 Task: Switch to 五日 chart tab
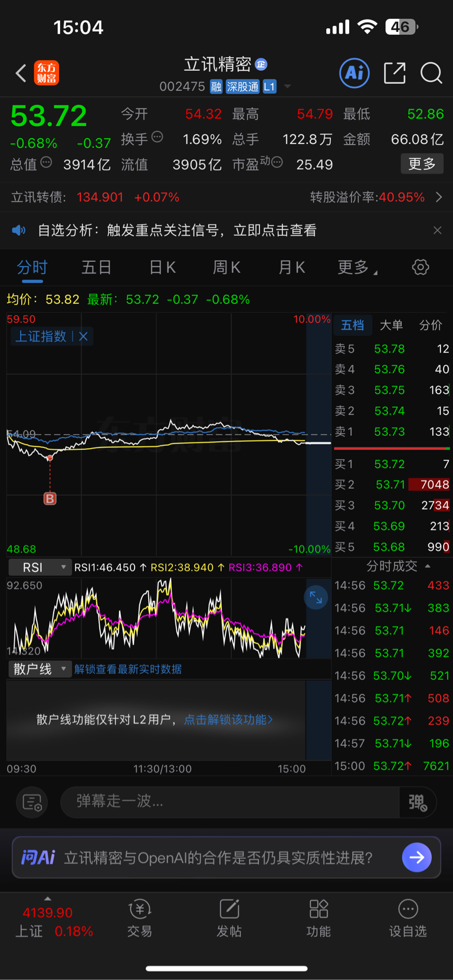96,268
